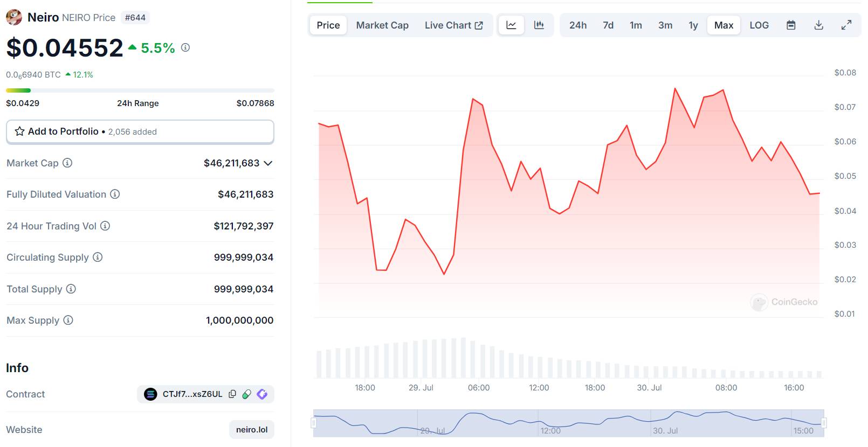The image size is (868, 447).
Task: Click the trading volume value $121,792,397
Action: click(244, 226)
